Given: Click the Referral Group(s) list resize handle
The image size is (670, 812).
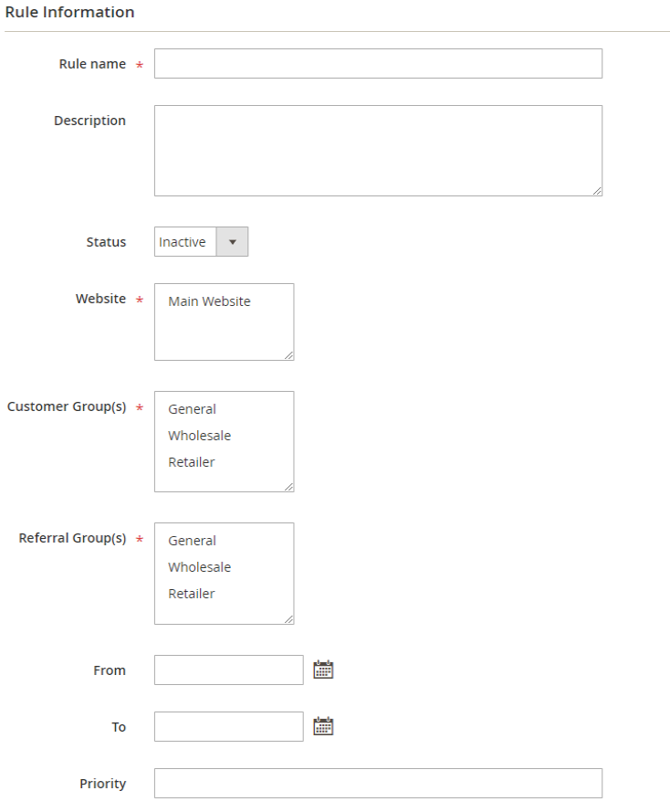Looking at the screenshot, I should 289,619.
